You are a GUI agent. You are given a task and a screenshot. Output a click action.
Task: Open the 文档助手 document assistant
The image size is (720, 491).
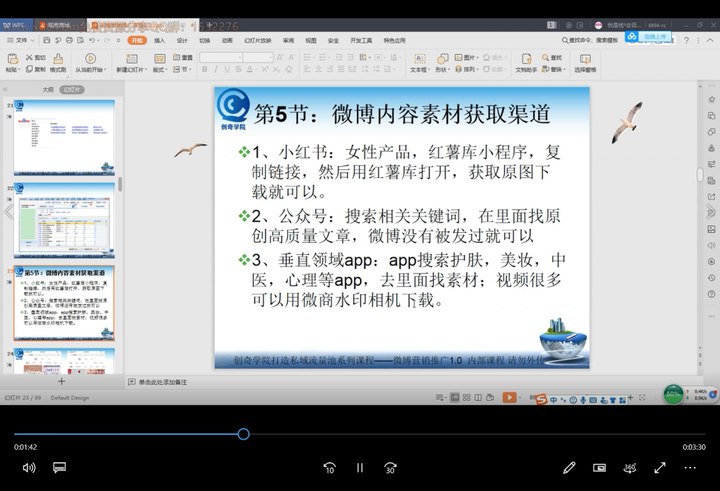click(526, 63)
